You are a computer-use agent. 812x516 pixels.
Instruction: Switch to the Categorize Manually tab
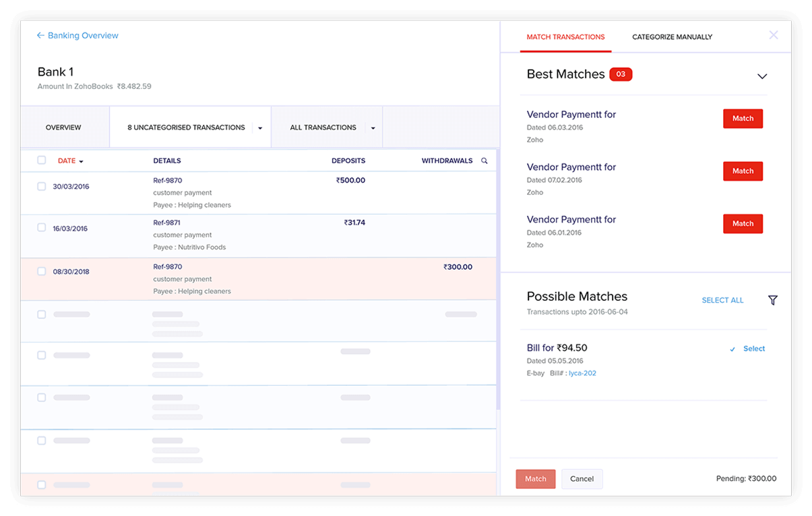(672, 37)
